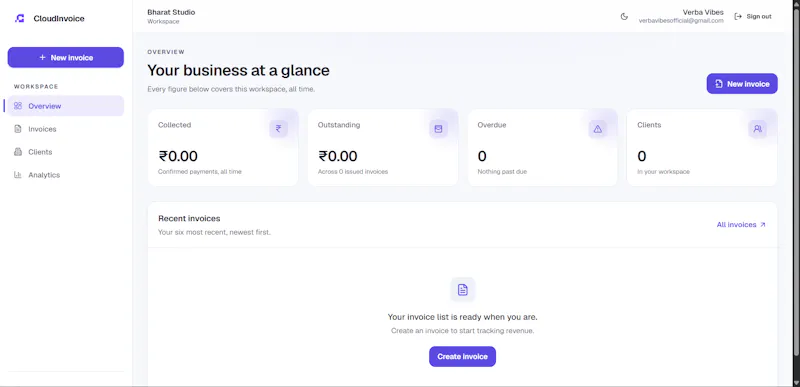Click the Outstanding card inbox icon
The width and height of the screenshot is (800, 387).
coord(438,129)
